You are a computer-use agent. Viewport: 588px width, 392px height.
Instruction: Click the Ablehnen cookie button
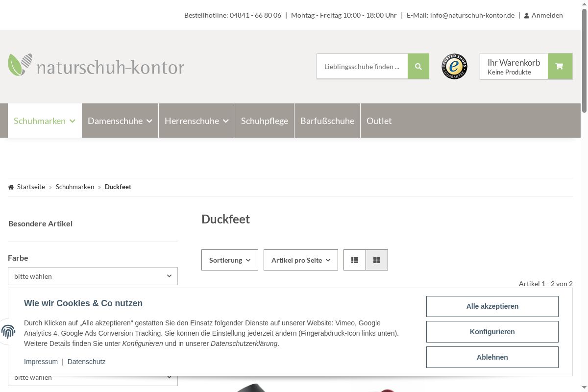[x=492, y=357]
